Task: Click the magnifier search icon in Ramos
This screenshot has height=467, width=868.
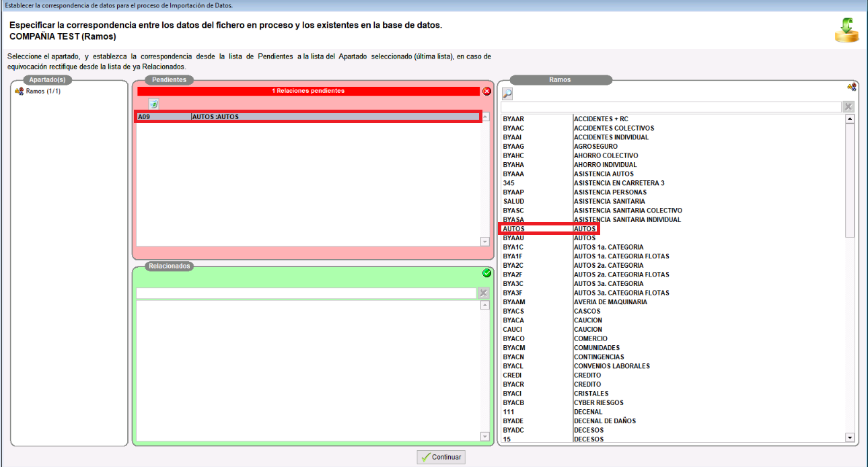Action: click(507, 94)
